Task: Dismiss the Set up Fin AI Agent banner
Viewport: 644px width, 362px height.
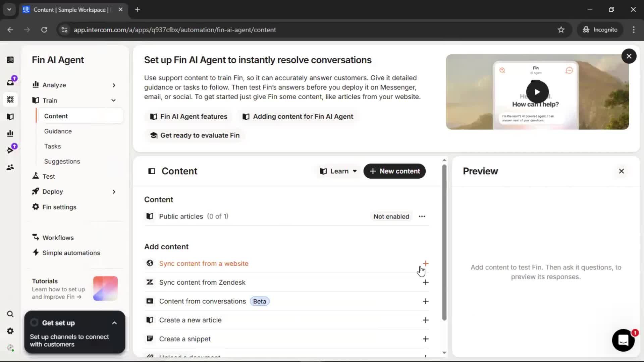Action: pos(629,56)
